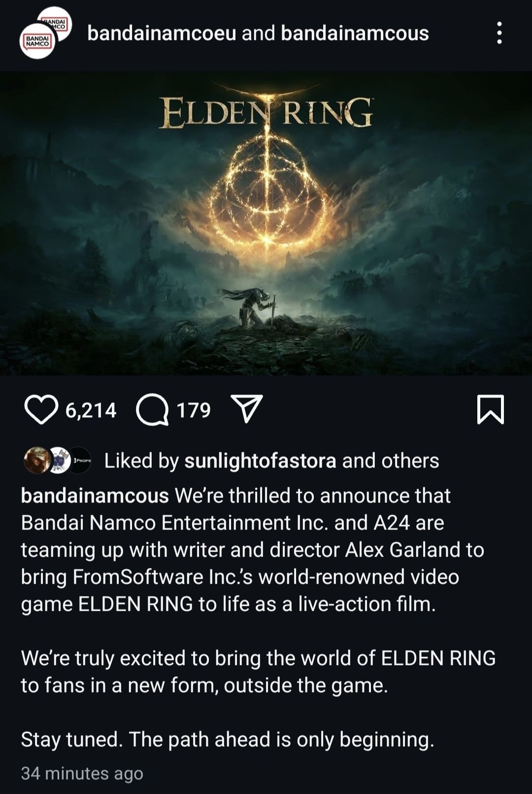Save post with bookmark icon
Screen dimensions: 532x794
coord(491,409)
